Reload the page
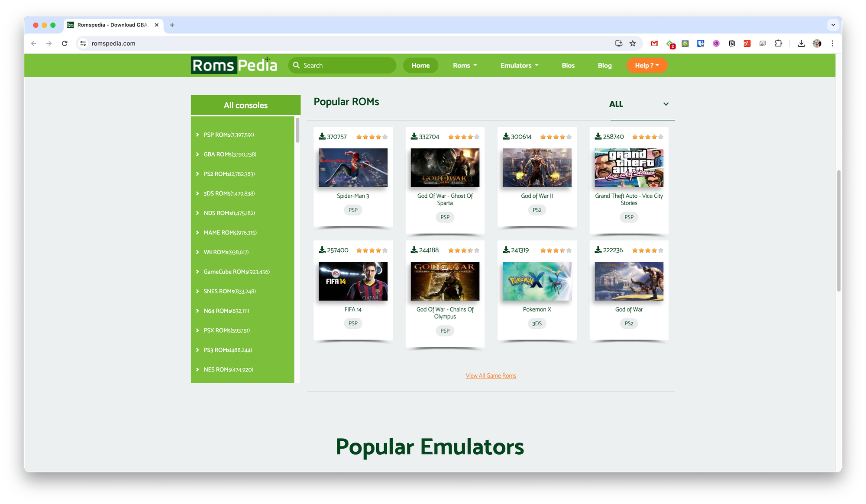Viewport: 866px width, 504px height. 65,43
